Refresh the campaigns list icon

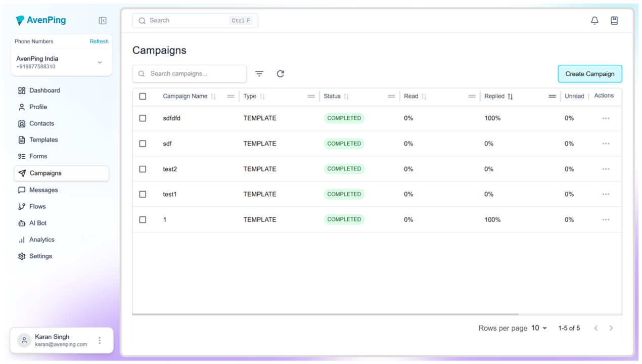tap(281, 74)
